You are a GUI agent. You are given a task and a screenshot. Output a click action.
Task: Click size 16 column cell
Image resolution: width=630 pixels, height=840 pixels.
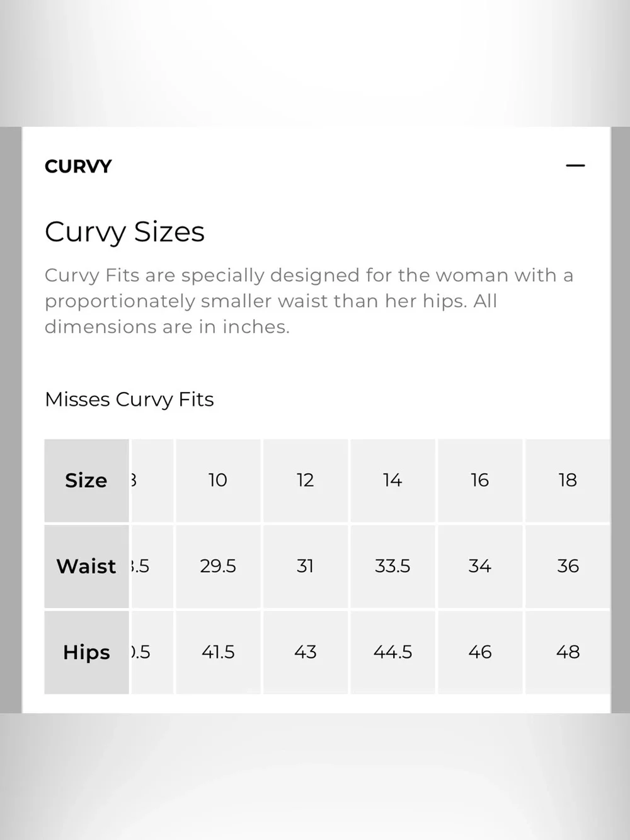coord(480,480)
